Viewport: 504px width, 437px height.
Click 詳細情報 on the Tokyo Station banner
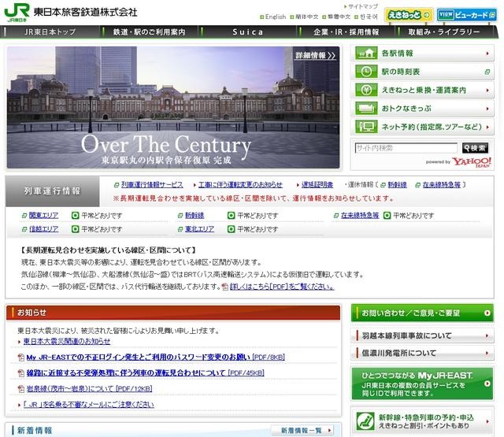pos(316,56)
